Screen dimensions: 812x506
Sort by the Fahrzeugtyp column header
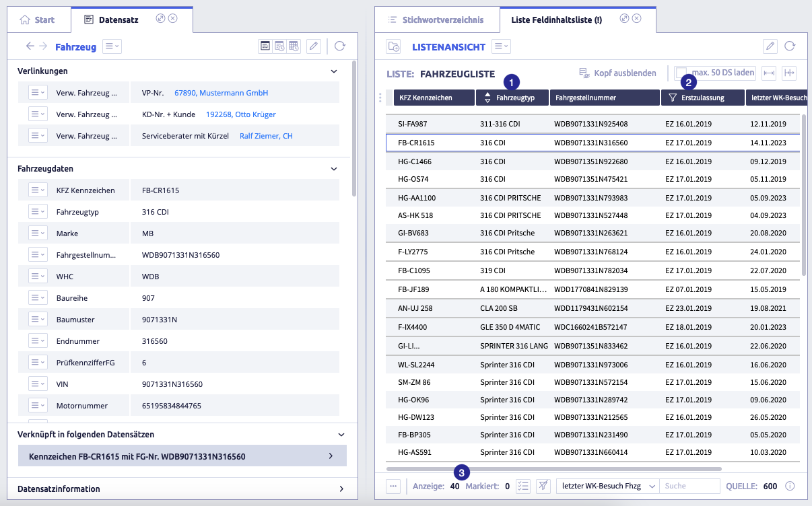coord(512,98)
